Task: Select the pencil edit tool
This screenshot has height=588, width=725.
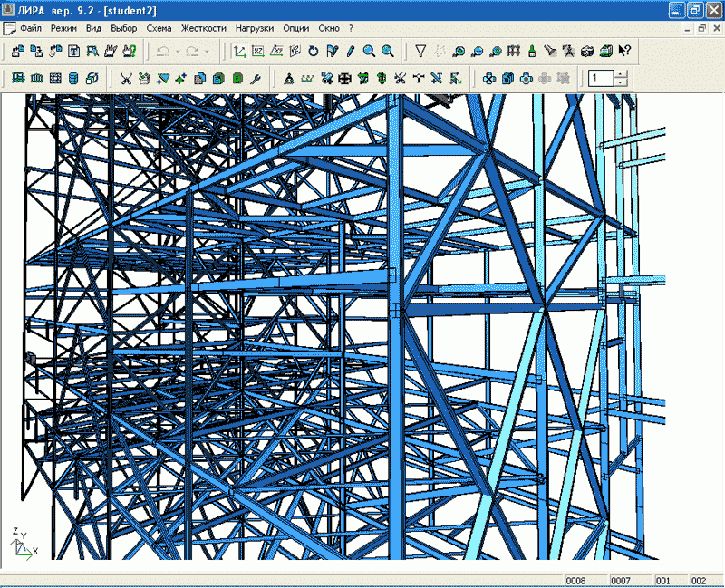Action: (x=350, y=52)
